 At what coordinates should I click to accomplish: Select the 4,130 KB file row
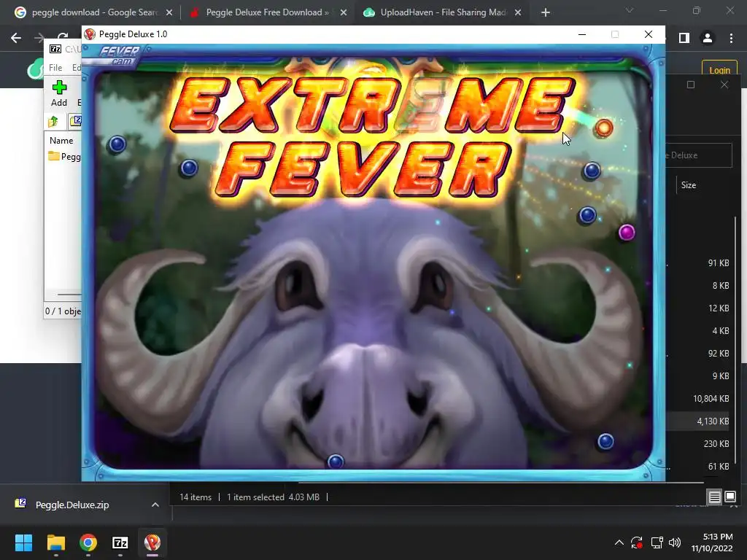[x=698, y=421]
